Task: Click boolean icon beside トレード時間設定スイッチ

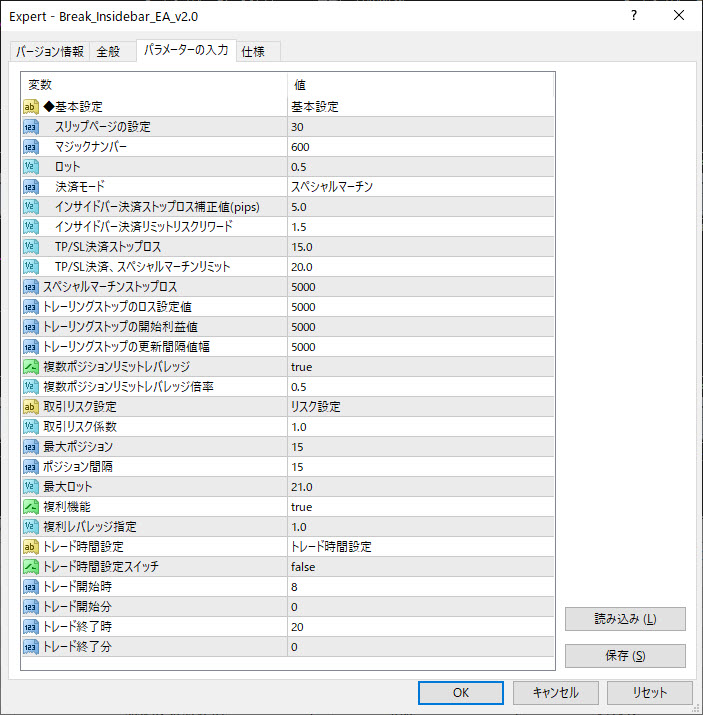Action: [x=31, y=567]
